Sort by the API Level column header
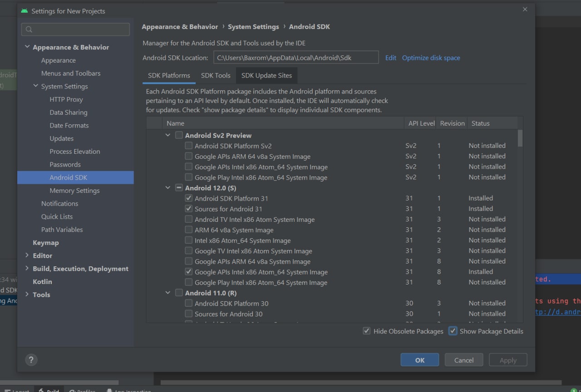Image resolution: width=581 pixels, height=392 pixels. (x=421, y=123)
